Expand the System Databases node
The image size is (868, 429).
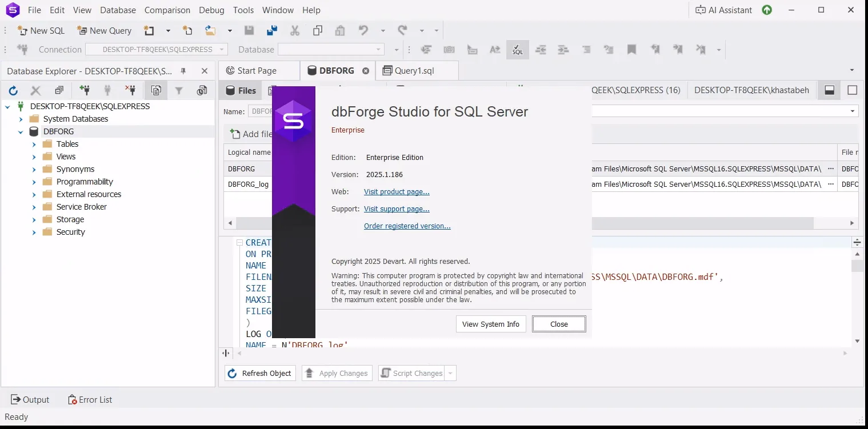point(21,119)
